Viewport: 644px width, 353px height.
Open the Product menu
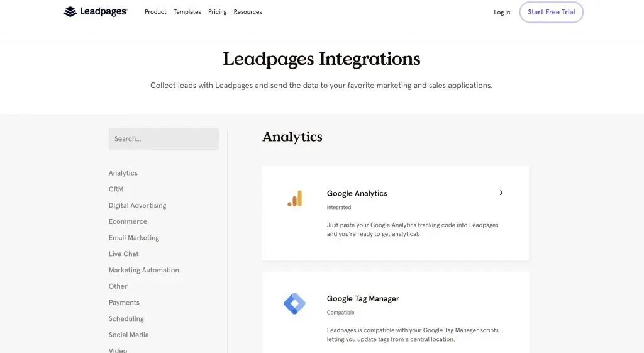[155, 12]
